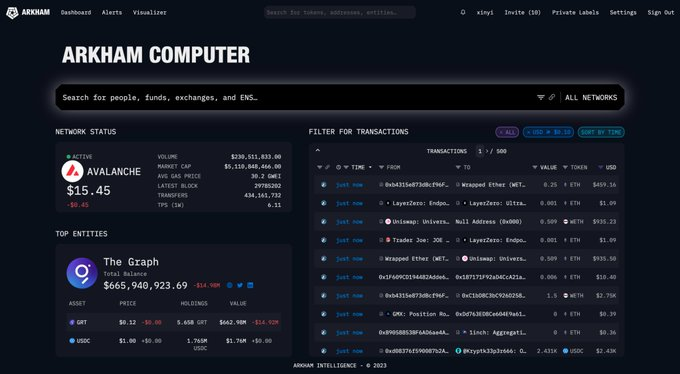680x374 pixels.
Task: Open the Alerts menu item
Action: (112, 13)
